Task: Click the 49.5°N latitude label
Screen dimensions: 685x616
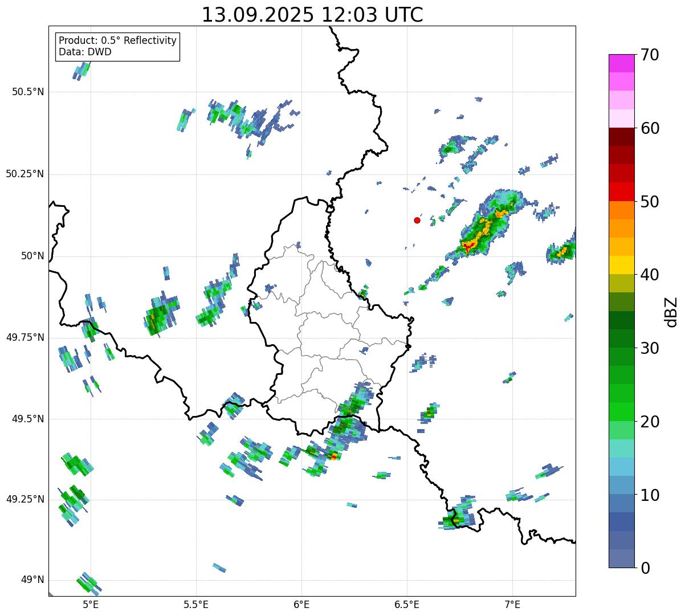Action: click(x=27, y=419)
